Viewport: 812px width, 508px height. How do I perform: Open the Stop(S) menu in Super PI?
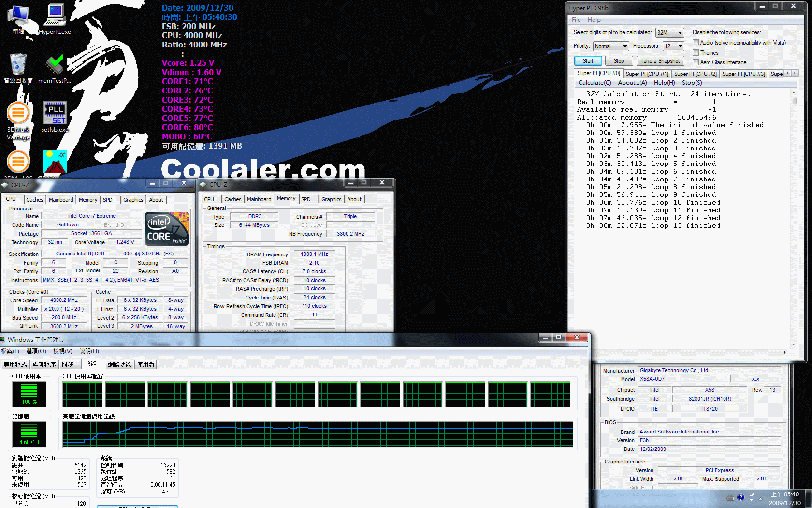coord(692,83)
